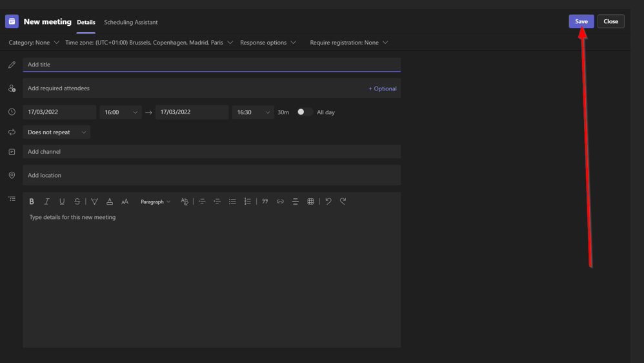Open the 16:00 start time dropdown
This screenshot has height=363, width=644.
[x=121, y=112]
